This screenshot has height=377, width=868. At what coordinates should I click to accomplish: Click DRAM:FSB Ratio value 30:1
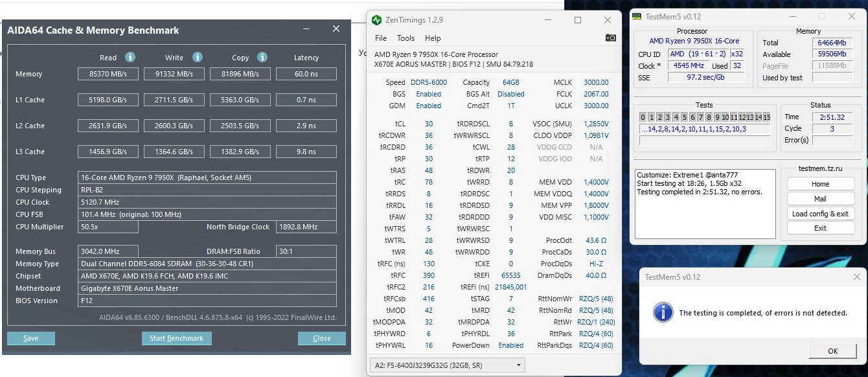point(306,251)
